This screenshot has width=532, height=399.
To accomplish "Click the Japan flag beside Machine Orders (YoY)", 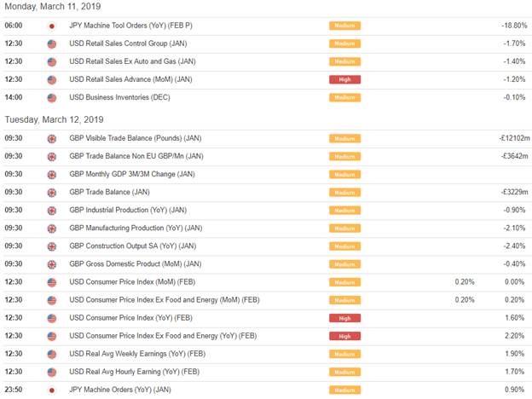I will tap(51, 390).
